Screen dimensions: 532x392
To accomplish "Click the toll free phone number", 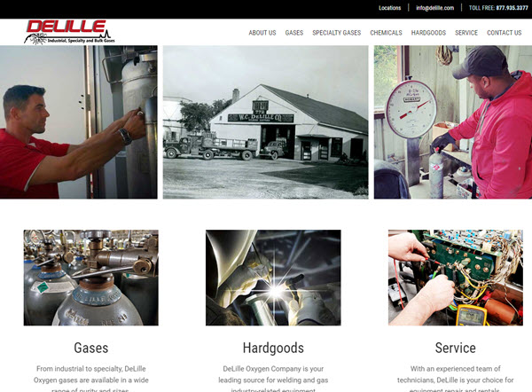I will tap(512, 8).
